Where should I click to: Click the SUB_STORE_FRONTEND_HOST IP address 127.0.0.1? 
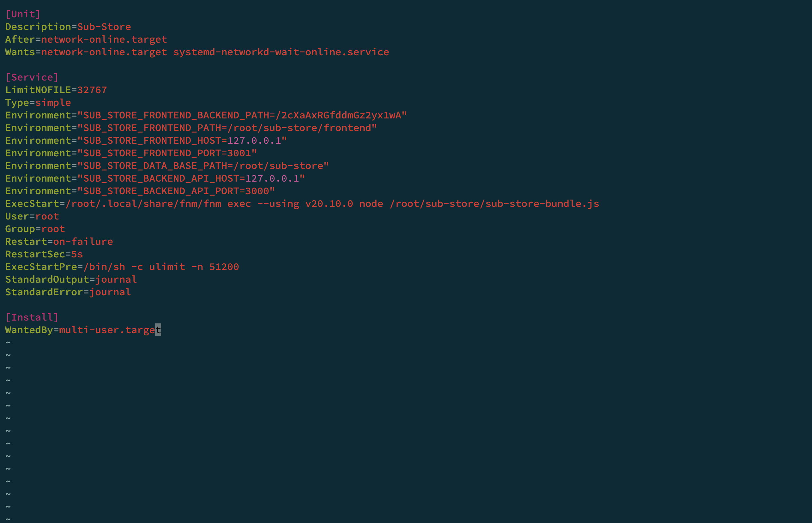(254, 140)
